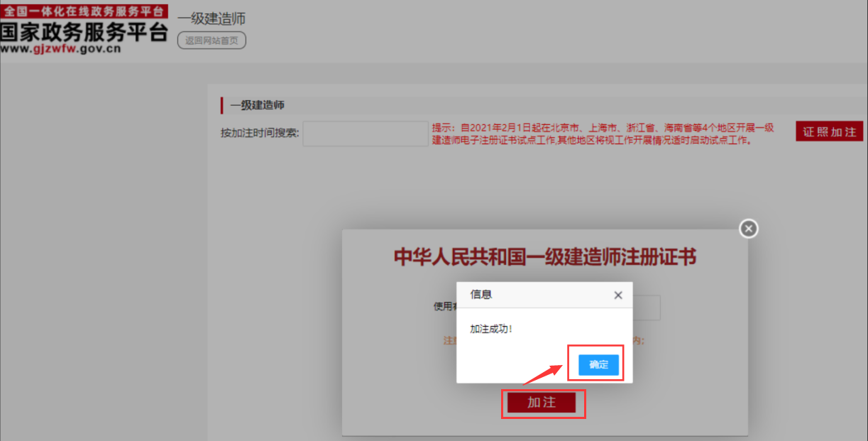868x441 pixels.
Task: Click the 一级建造师 section heading
Action: (x=257, y=105)
